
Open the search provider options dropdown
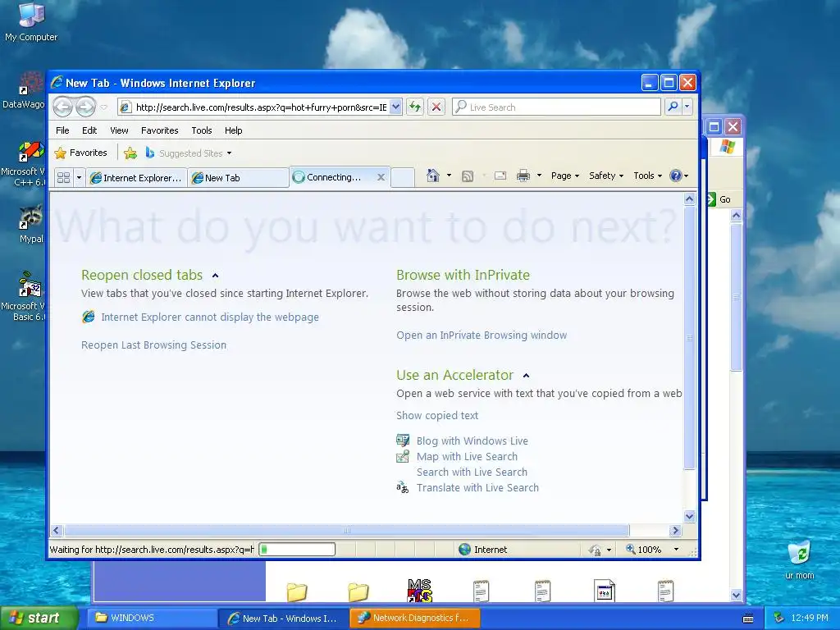[x=687, y=107]
